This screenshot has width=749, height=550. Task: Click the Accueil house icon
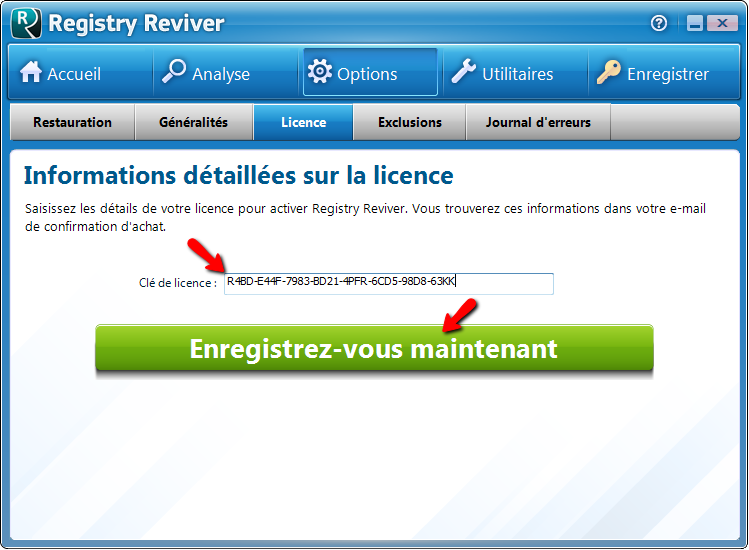pyautogui.click(x=31, y=72)
